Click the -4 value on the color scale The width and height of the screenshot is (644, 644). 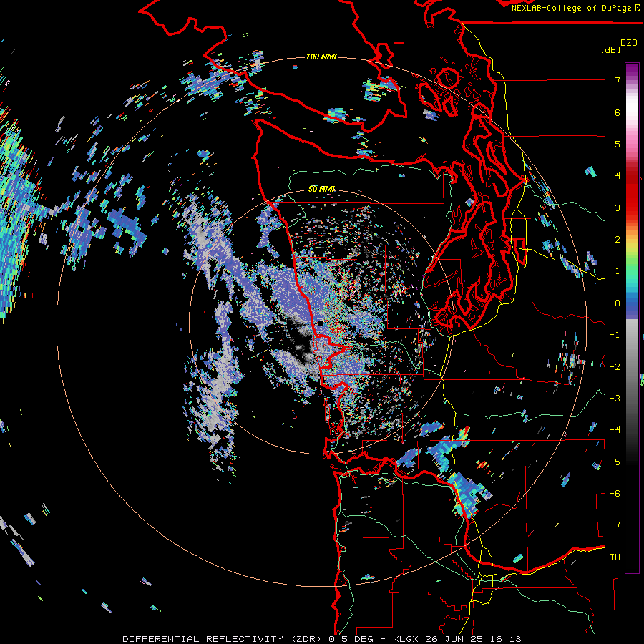click(615, 430)
